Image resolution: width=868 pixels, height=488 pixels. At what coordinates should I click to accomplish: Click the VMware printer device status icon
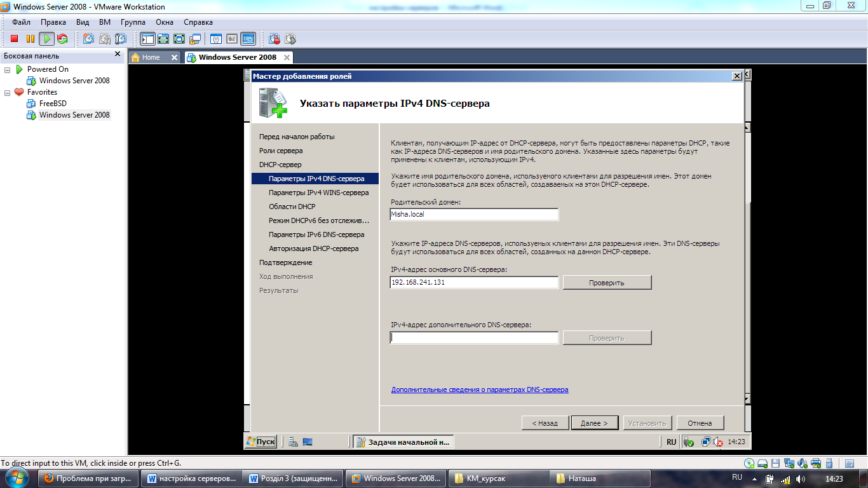(817, 463)
